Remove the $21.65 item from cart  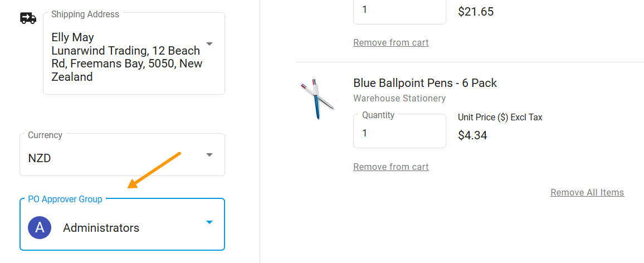pos(391,43)
